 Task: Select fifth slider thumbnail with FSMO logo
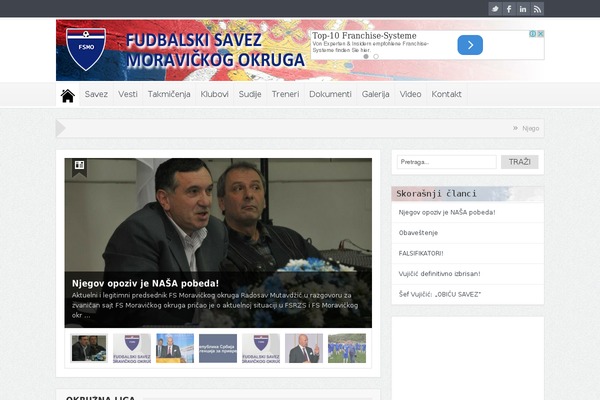tap(261, 348)
